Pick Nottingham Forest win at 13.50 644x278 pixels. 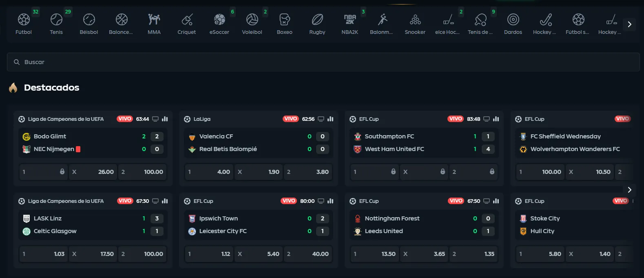[375, 254]
